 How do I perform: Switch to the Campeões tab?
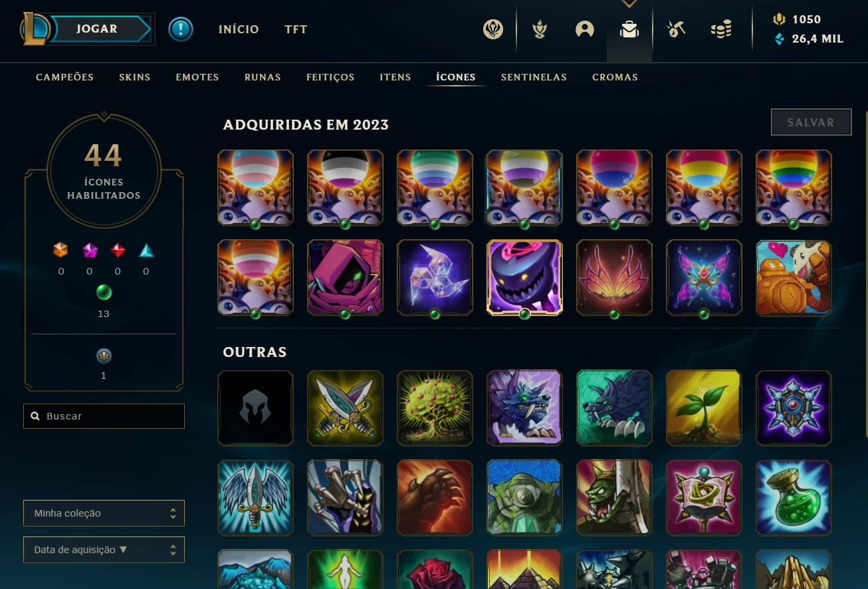click(65, 77)
